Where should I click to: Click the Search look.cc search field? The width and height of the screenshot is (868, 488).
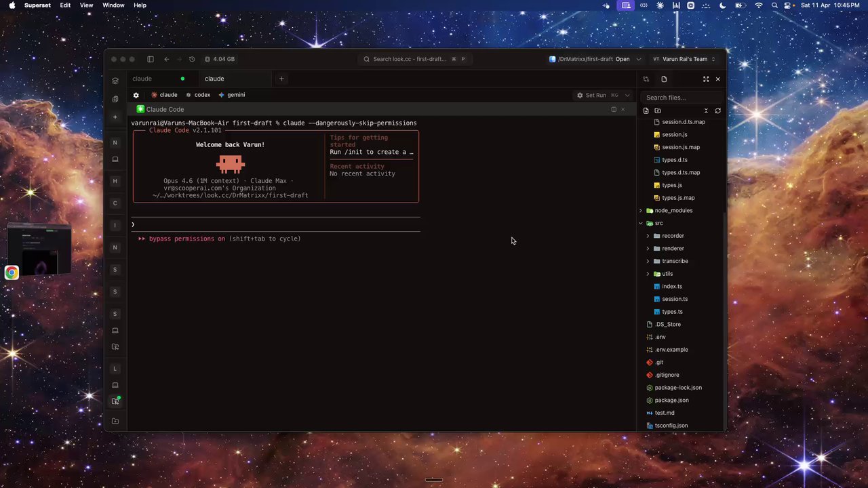pyautogui.click(x=415, y=59)
